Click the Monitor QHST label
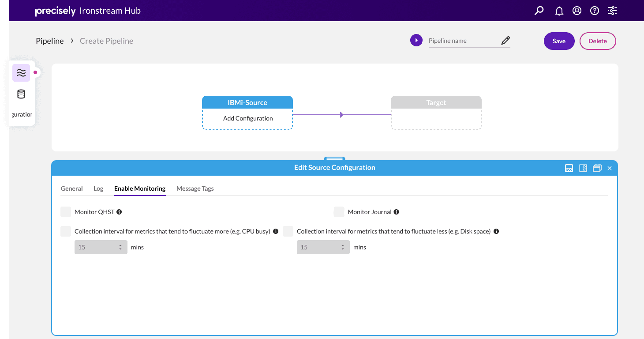Viewport: 644px width, 339px height. click(x=94, y=212)
